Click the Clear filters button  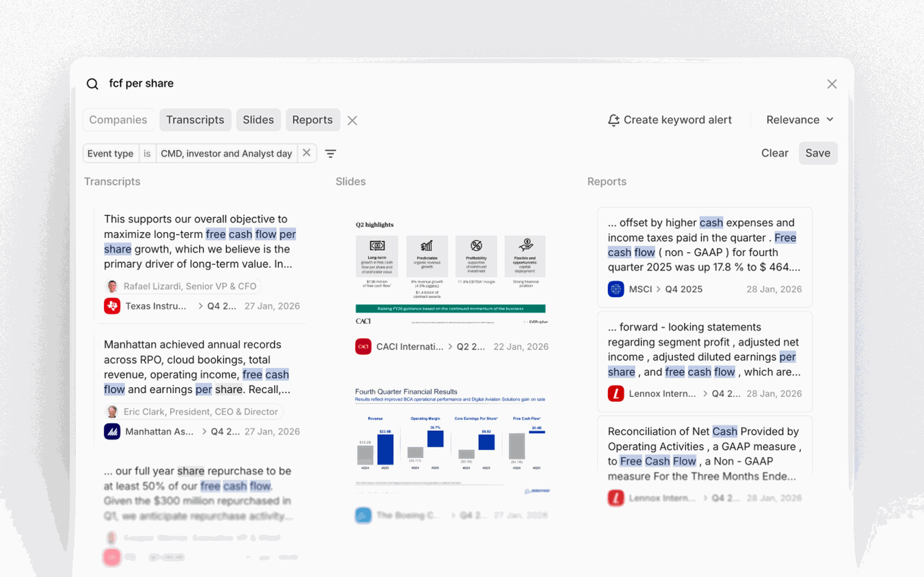pos(774,153)
